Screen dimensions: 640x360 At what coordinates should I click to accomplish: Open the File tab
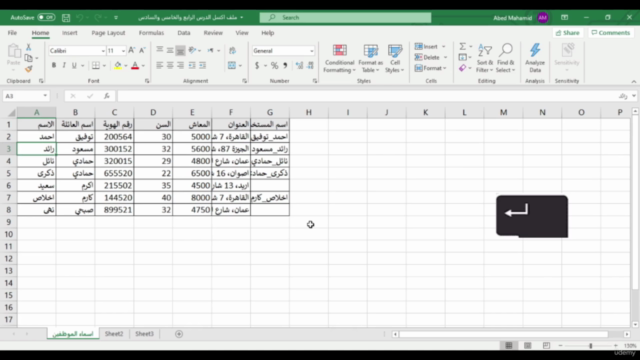click(12, 33)
